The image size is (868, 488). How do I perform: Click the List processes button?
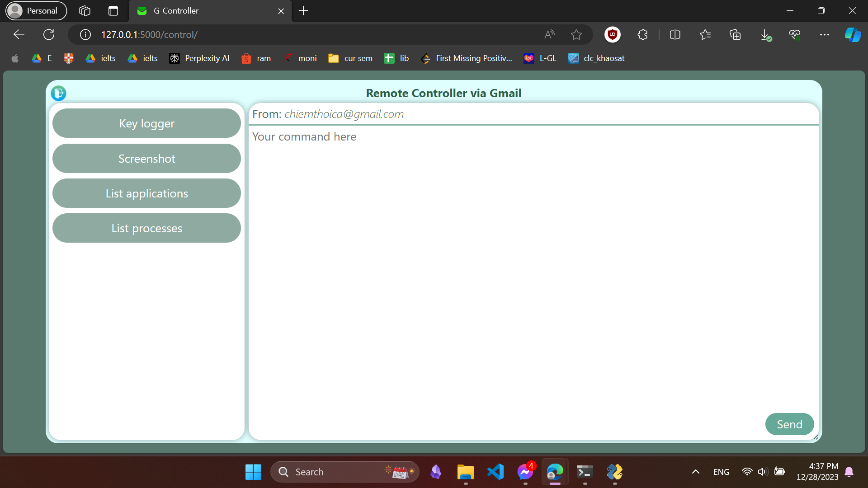pos(146,228)
